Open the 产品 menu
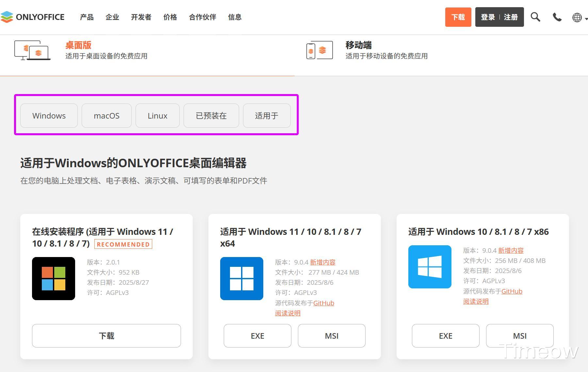This screenshot has width=588, height=372. tap(87, 17)
